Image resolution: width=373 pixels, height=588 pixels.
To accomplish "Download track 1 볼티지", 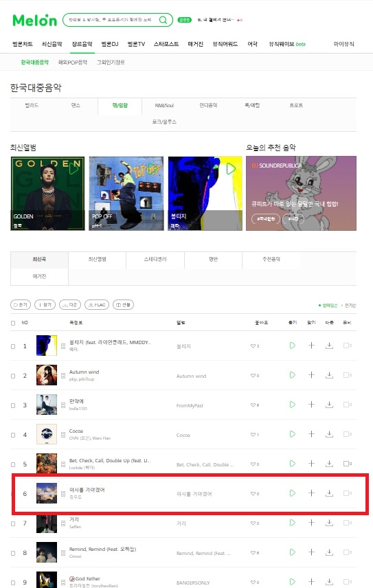I will click(329, 346).
